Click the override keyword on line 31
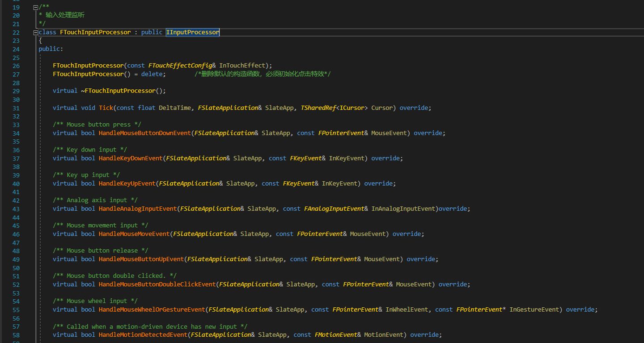The image size is (644, 343). point(414,108)
